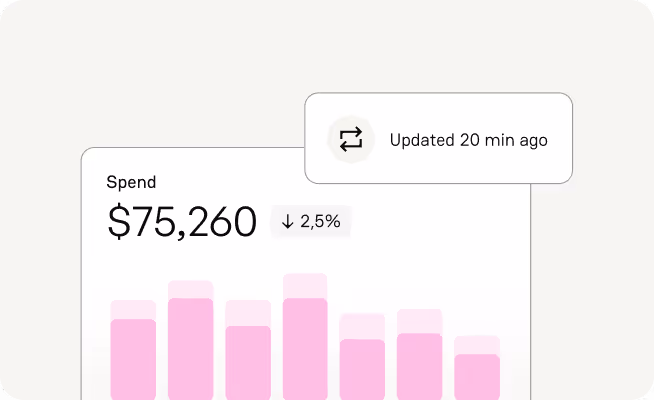Viewport: 654px width, 400px height.
Task: Click the dark pink part of the seventh bar
Action: [477, 376]
